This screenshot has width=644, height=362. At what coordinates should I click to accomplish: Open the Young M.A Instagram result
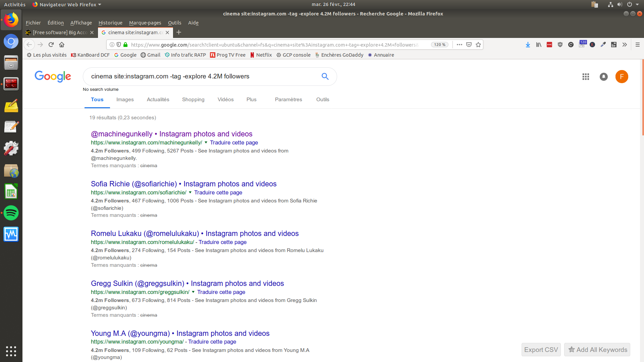180,334
